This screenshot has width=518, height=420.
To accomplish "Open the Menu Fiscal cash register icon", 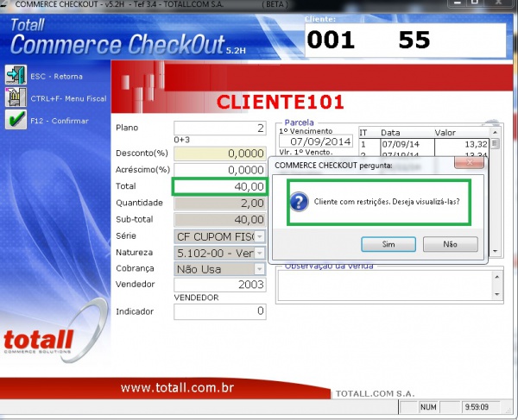I will pos(16,97).
